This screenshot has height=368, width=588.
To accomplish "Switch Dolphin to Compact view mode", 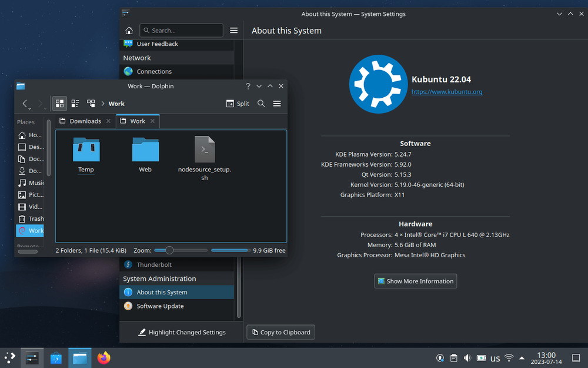I will [75, 104].
